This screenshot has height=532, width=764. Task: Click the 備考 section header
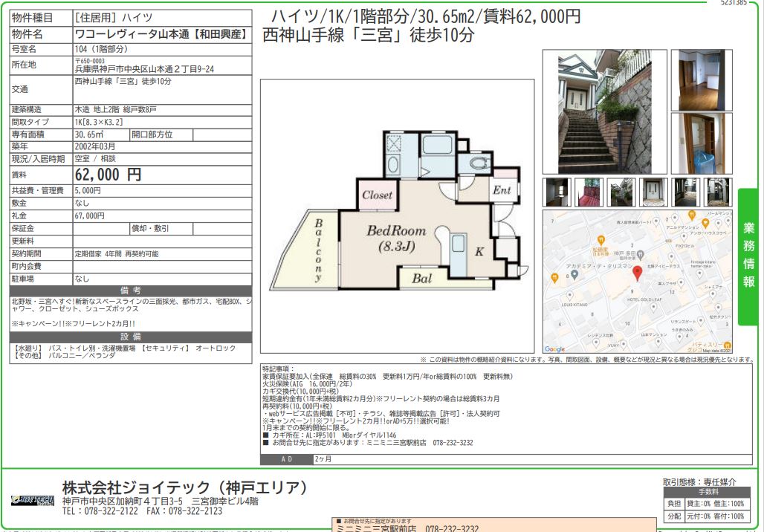(131, 291)
